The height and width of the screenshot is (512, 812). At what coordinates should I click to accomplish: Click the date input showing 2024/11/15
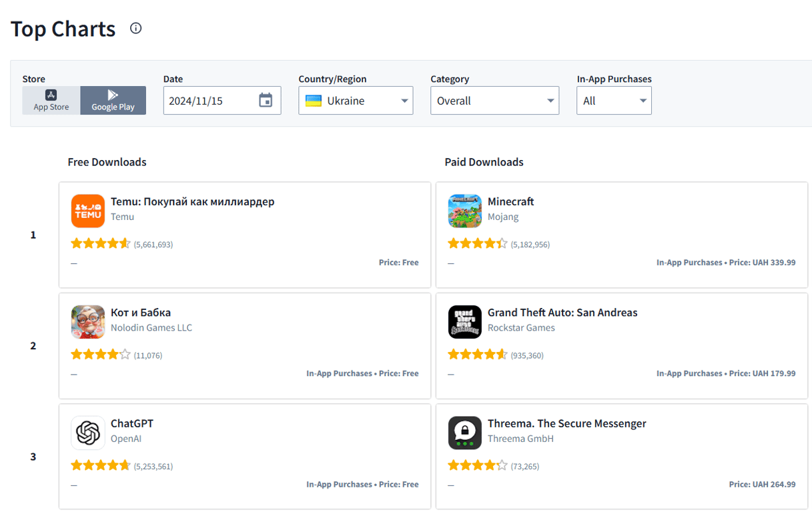207,101
